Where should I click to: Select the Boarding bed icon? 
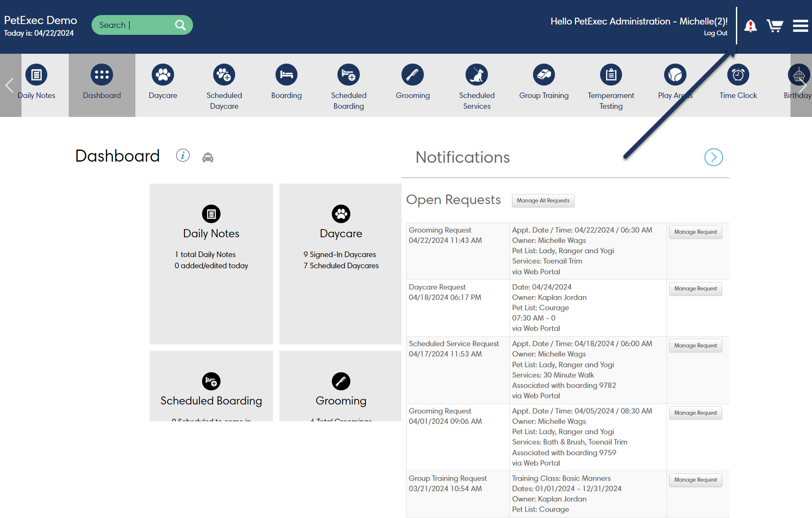point(286,74)
